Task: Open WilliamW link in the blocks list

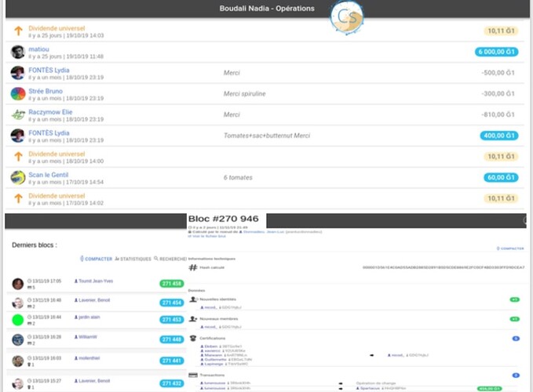Action: point(86,337)
